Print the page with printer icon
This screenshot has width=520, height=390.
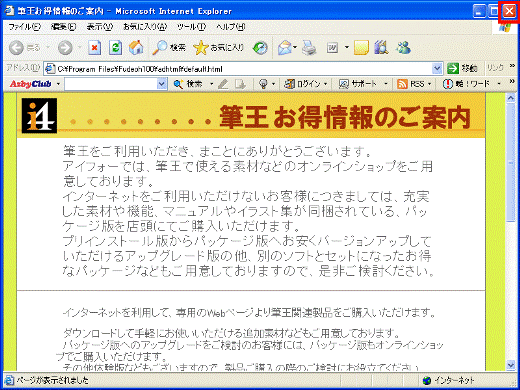click(x=309, y=48)
